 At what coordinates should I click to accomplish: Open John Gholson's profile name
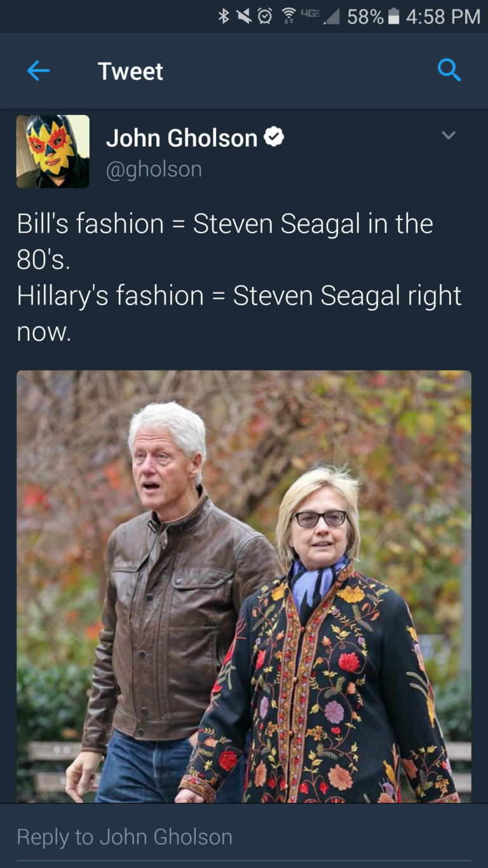pyautogui.click(x=182, y=137)
